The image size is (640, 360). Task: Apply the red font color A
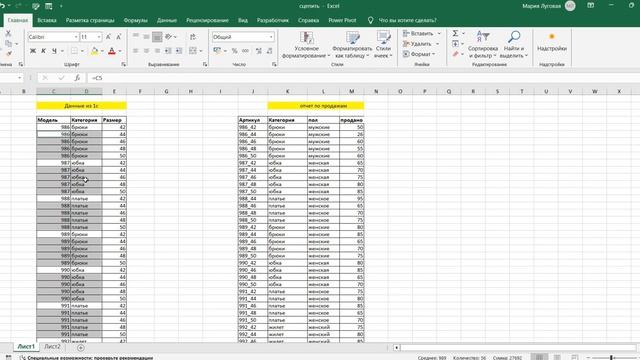[112, 51]
